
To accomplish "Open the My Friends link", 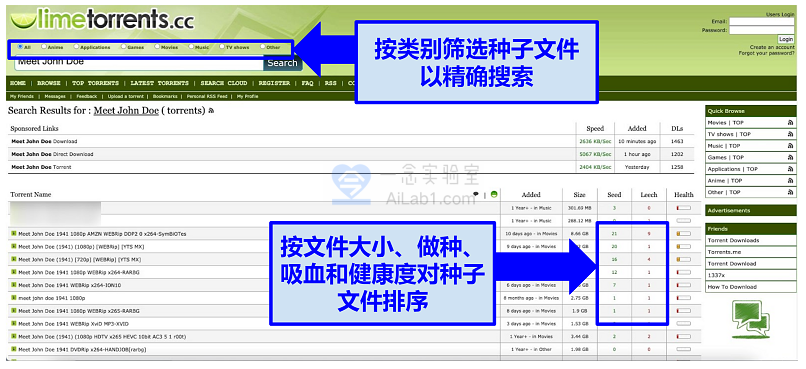I will pyautogui.click(x=22, y=96).
